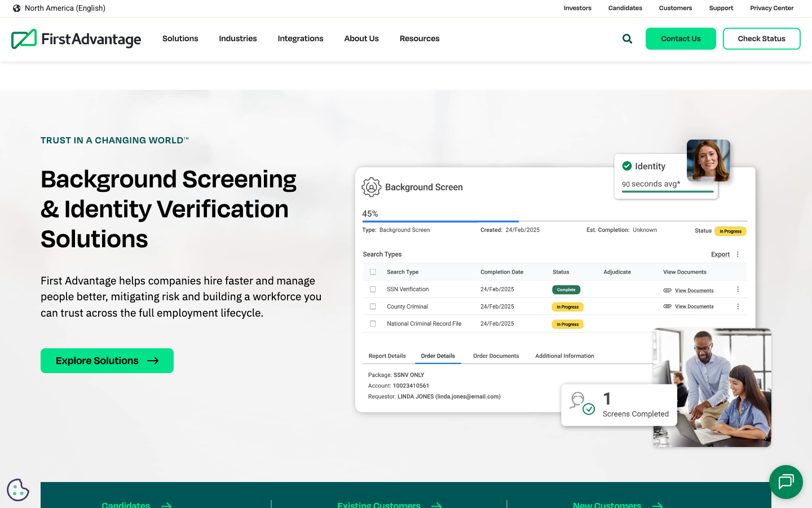This screenshot has height=508, width=812.
Task: Open the live chat bubble
Action: pos(786,482)
